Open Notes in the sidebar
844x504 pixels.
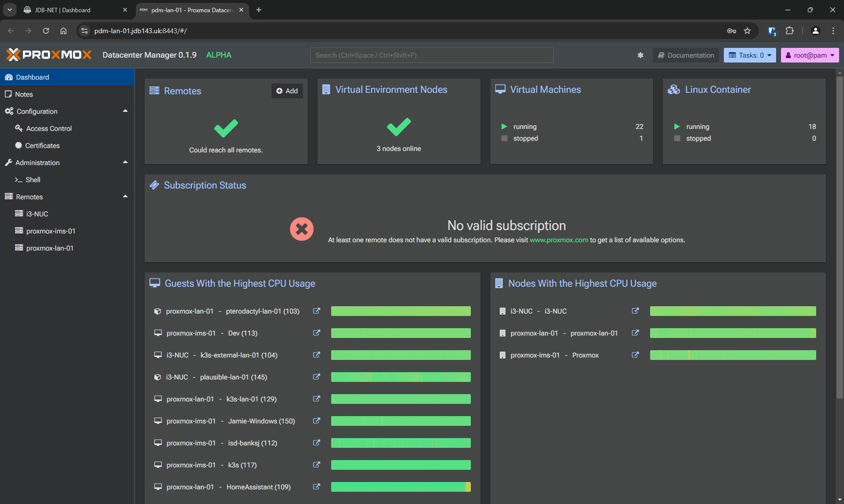click(x=24, y=94)
